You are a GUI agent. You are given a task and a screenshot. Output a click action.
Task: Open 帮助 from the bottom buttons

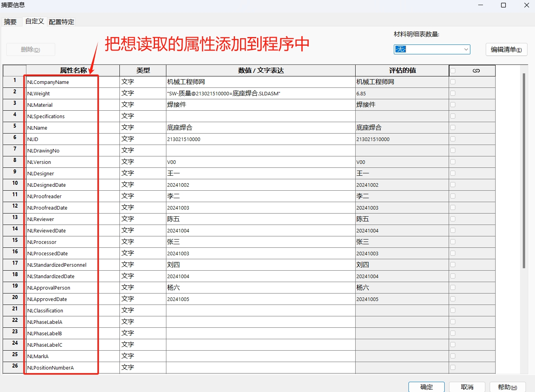507,387
